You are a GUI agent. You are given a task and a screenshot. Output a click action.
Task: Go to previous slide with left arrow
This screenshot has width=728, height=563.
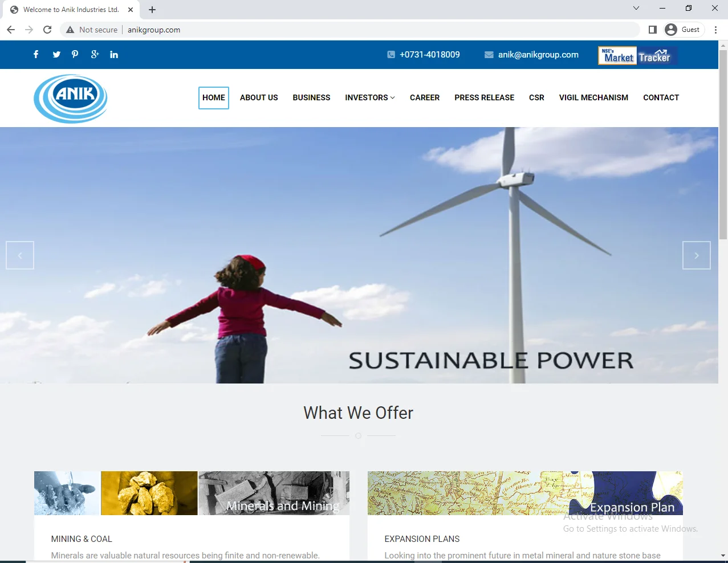(20, 255)
